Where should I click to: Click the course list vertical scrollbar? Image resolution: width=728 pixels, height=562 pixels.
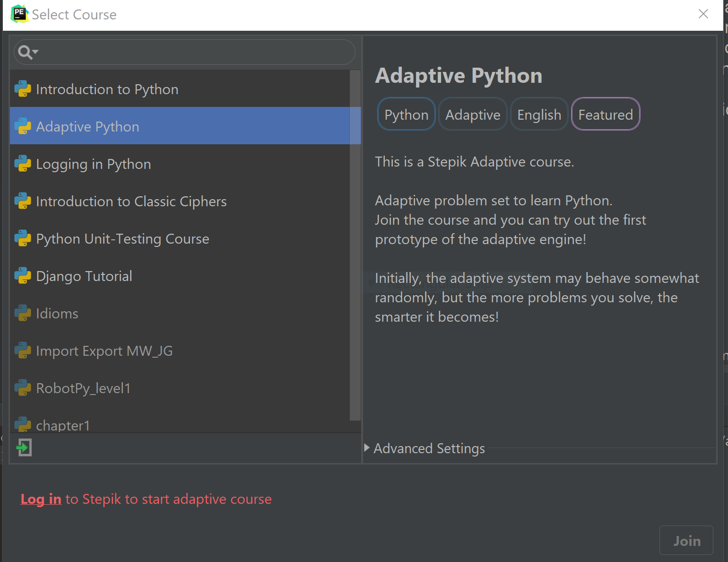point(355,245)
